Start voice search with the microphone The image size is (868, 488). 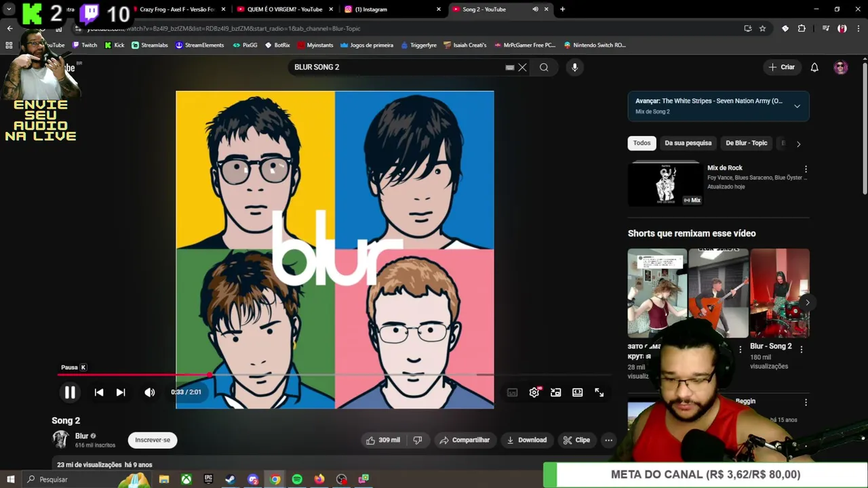[575, 67]
